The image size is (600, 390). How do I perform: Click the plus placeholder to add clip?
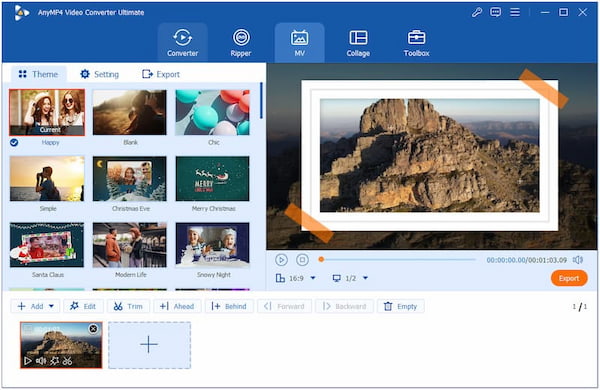pyautogui.click(x=149, y=345)
